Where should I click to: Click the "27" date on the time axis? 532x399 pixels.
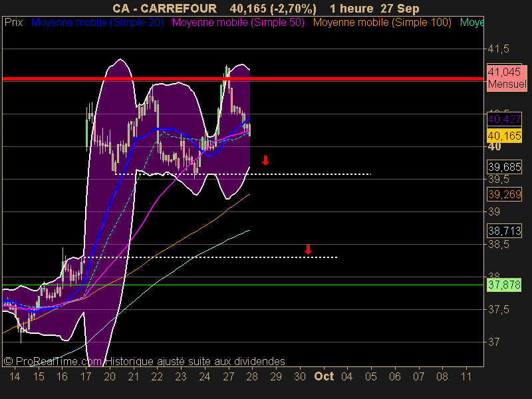pos(229,376)
